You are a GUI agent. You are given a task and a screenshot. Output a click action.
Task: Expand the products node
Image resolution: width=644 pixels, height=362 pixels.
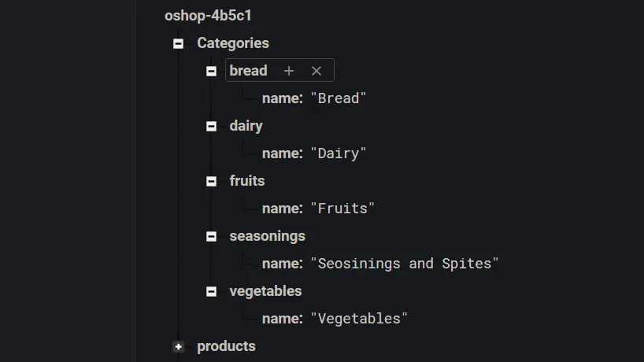coord(179,346)
